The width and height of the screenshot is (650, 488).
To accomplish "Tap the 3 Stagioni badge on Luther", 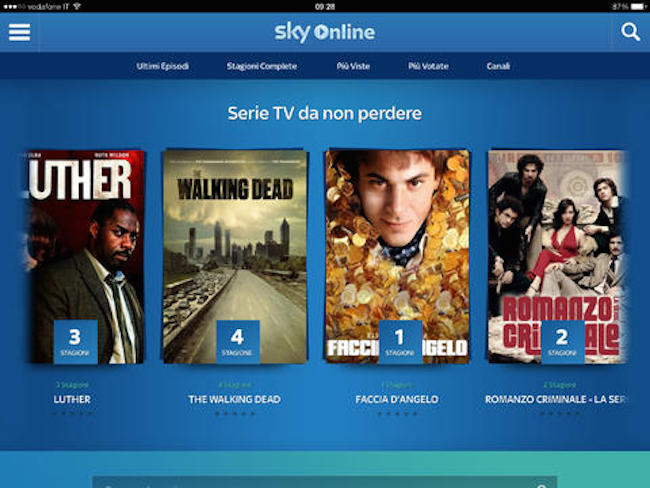I will click(x=75, y=342).
